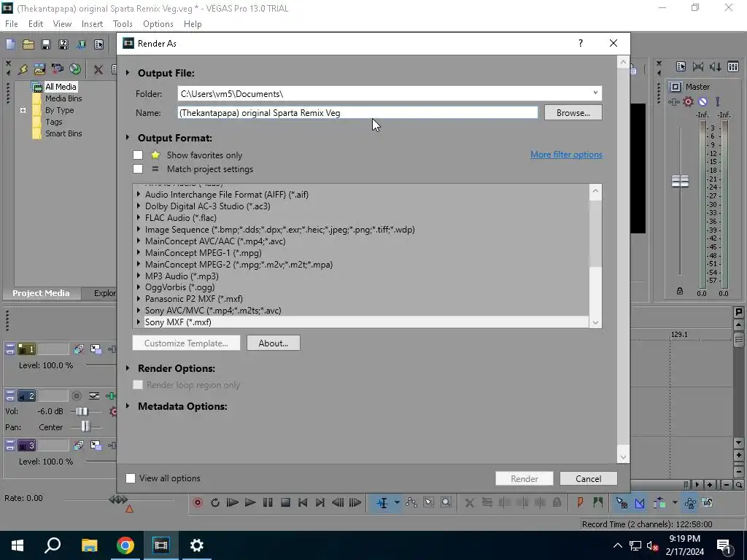Viewport: 747px width, 560px height.
Task: Toggle the lock icon under Master fader
Action: (680, 291)
